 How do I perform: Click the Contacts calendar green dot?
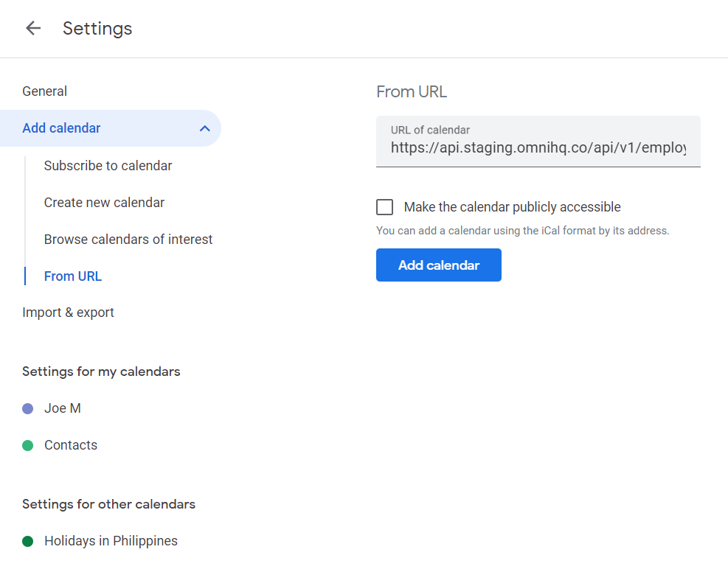click(28, 445)
